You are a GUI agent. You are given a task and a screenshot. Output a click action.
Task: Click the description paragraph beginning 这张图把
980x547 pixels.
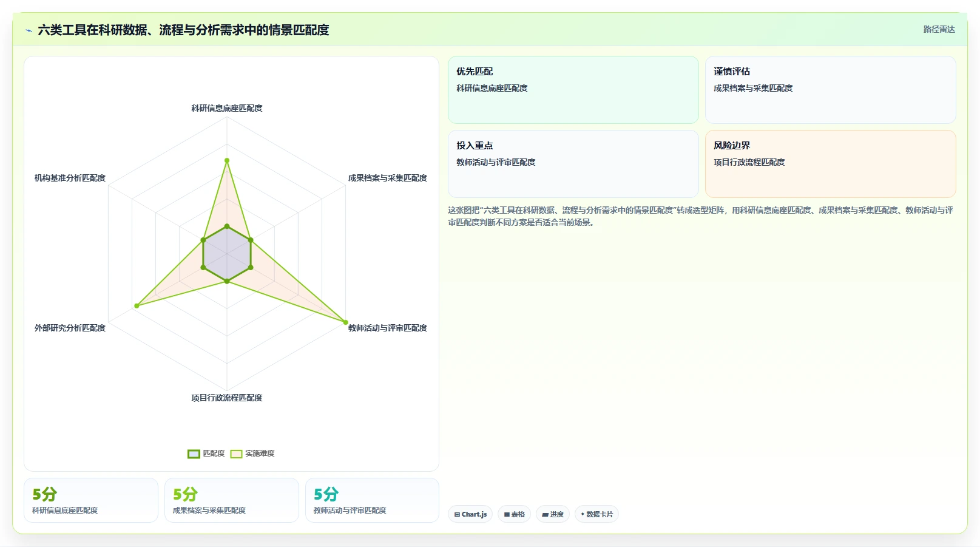tap(701, 216)
